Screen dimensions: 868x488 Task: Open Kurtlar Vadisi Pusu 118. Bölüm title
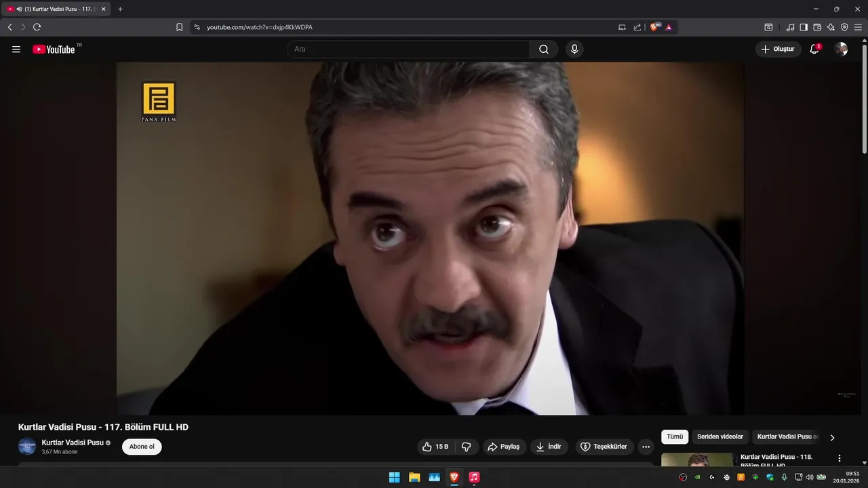[x=776, y=460]
